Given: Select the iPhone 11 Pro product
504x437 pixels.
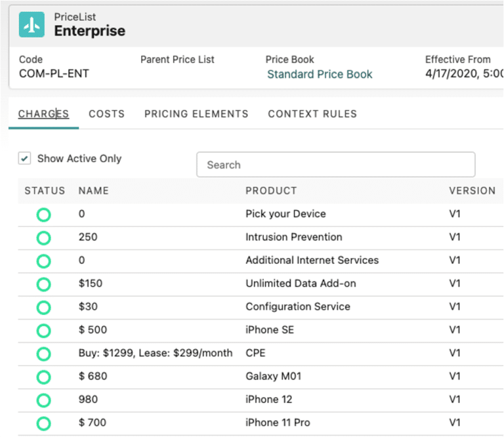Looking at the screenshot, I should tap(278, 422).
